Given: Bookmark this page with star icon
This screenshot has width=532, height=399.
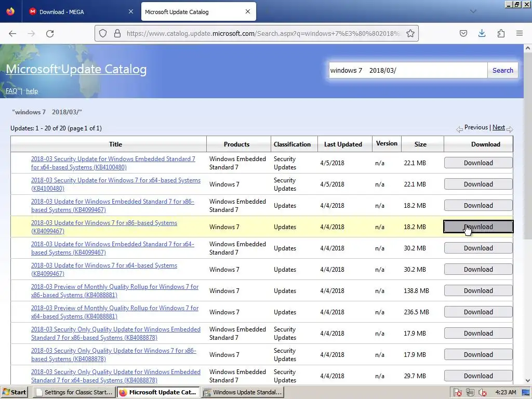Looking at the screenshot, I should coord(410,33).
